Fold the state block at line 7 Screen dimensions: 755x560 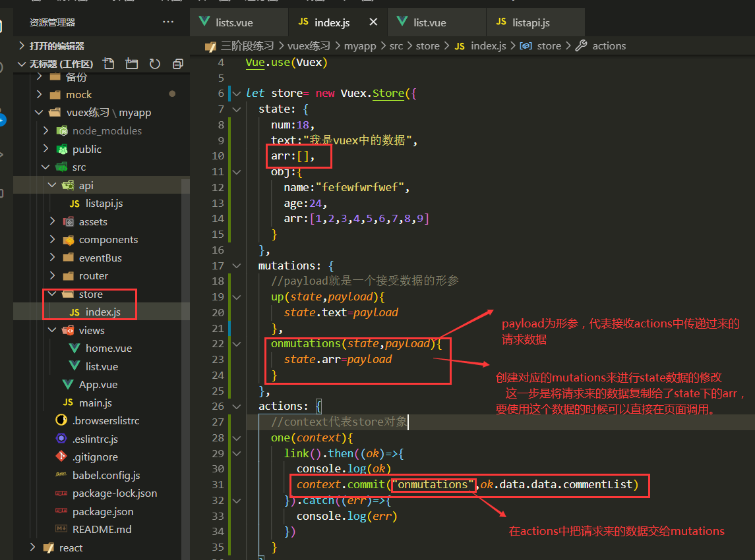[x=237, y=109]
